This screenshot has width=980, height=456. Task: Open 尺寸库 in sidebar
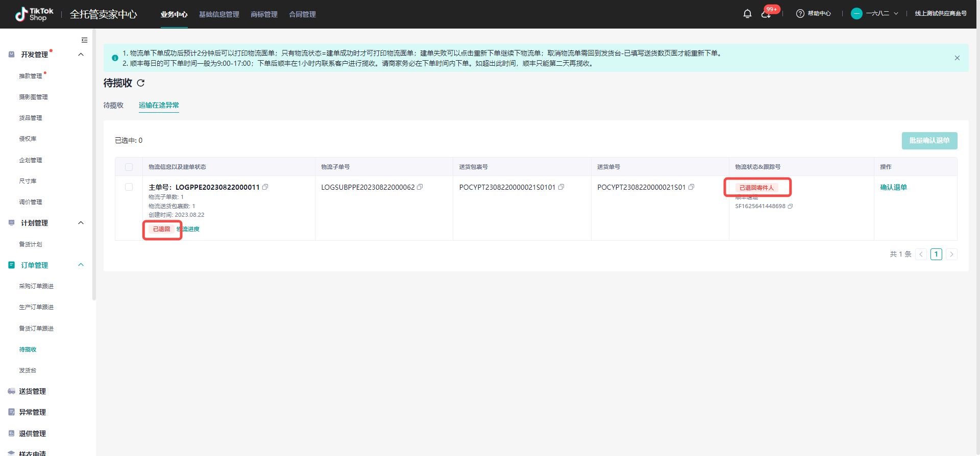click(28, 181)
